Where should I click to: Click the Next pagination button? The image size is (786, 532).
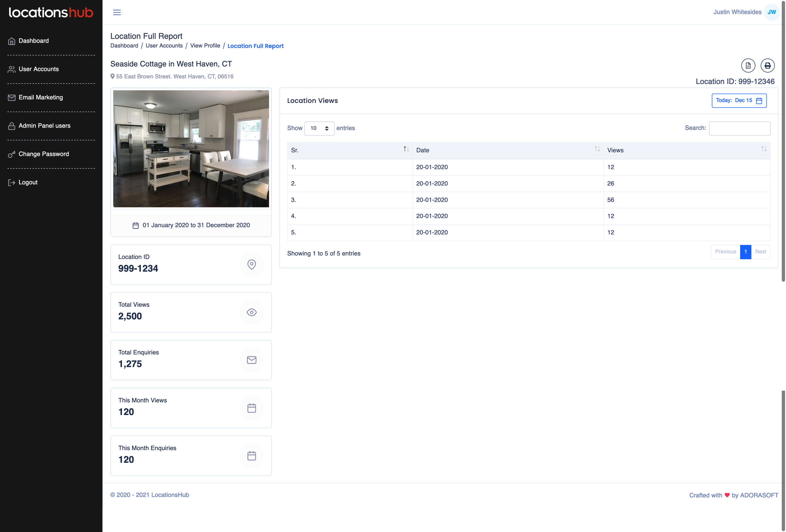click(760, 252)
